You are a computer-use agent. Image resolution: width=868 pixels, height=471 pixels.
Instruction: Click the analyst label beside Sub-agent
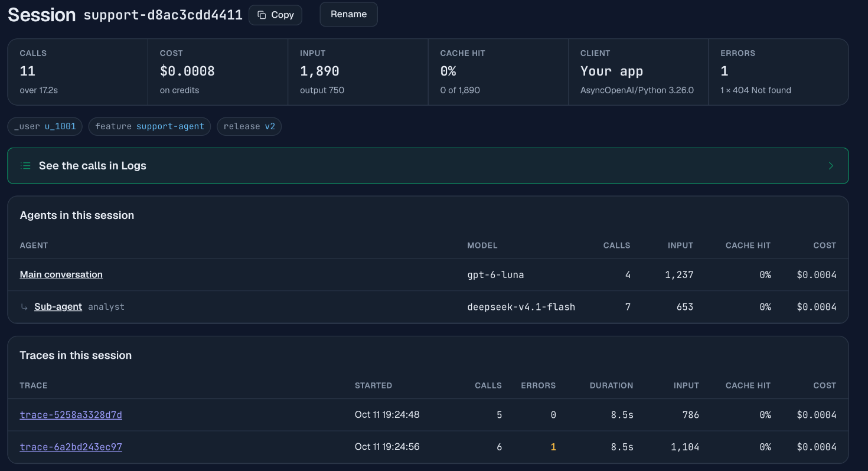[106, 307]
